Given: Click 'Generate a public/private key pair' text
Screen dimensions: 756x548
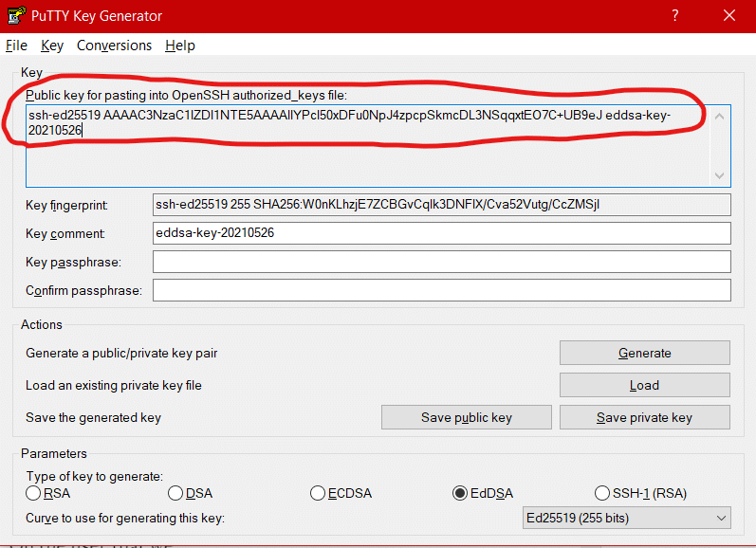Looking at the screenshot, I should click(x=121, y=354).
